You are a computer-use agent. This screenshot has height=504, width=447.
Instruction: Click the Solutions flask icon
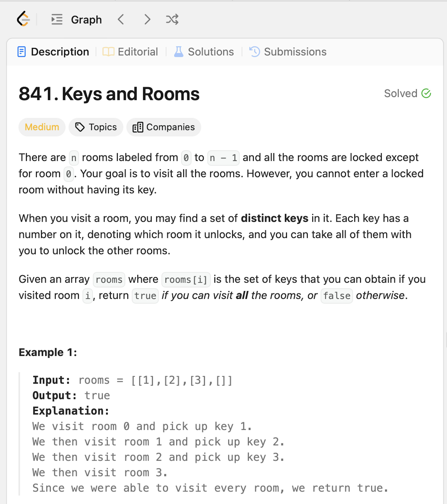pyautogui.click(x=178, y=52)
